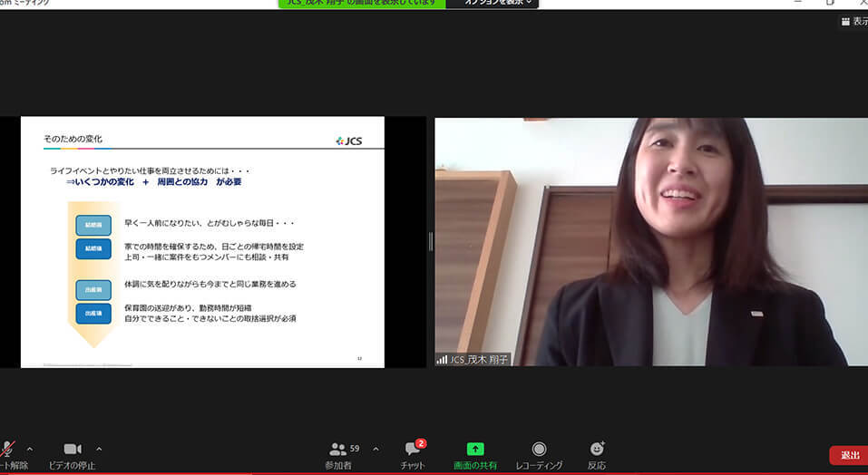Open the Participants panel
Image resolution: width=868 pixels, height=475 pixels.
(338, 450)
